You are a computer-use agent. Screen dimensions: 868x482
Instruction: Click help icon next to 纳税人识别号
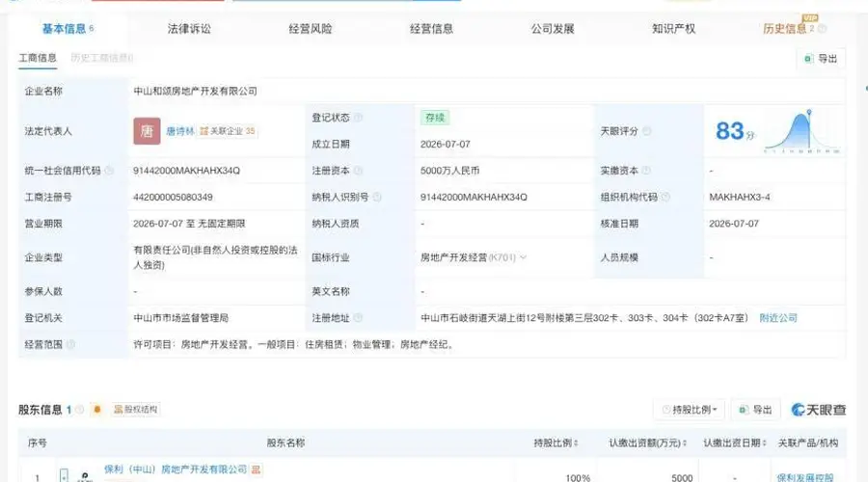pos(377,197)
